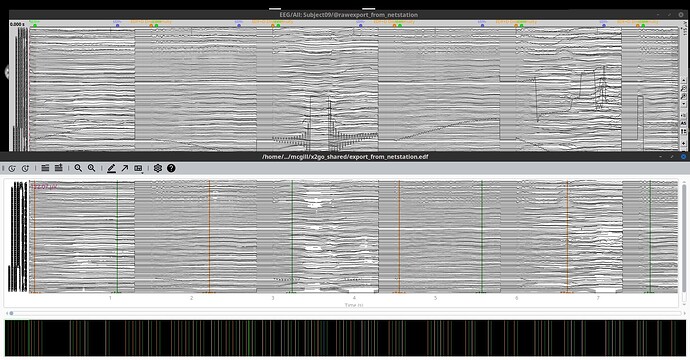The width and height of the screenshot is (690, 360).
Task: Open the overview bar dropdown
Action: coord(139,168)
